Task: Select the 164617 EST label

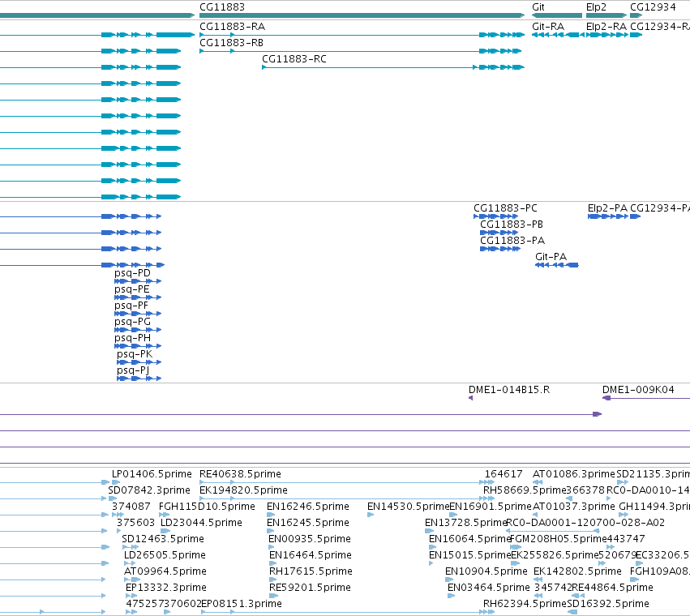Action: (504, 474)
